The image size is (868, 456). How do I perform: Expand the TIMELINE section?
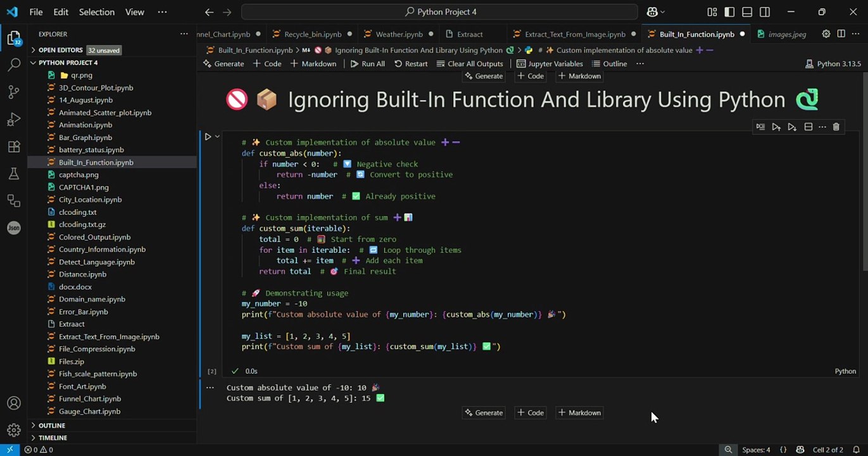pyautogui.click(x=53, y=438)
